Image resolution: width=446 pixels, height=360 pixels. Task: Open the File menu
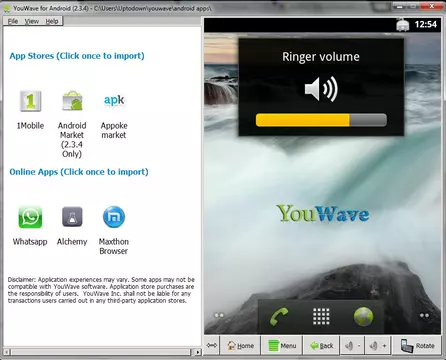13,21
